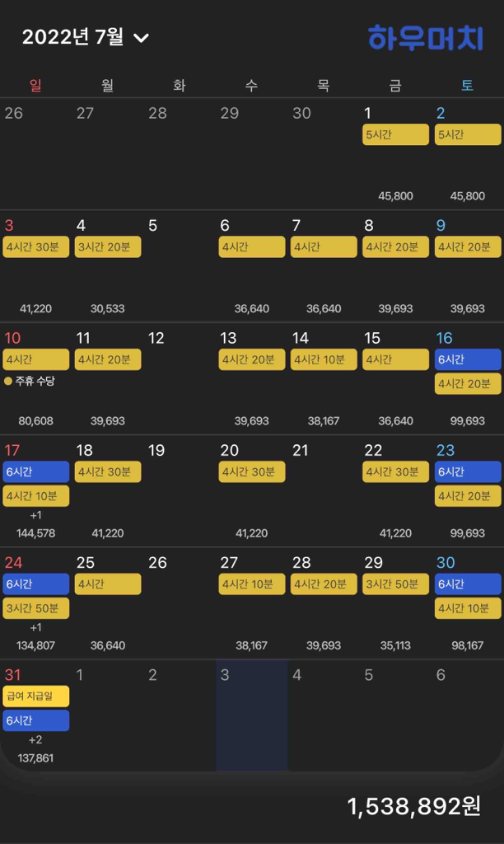Tap the yellow 주휴 수당 dot on July 10
This screenshot has height=844, width=504.
(x=9, y=382)
